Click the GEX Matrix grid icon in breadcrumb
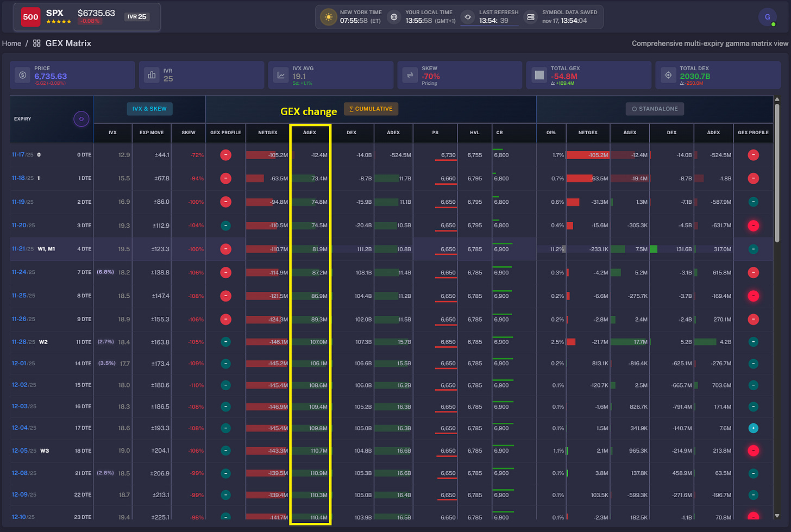Screen dimensions: 791x532 tap(37, 43)
